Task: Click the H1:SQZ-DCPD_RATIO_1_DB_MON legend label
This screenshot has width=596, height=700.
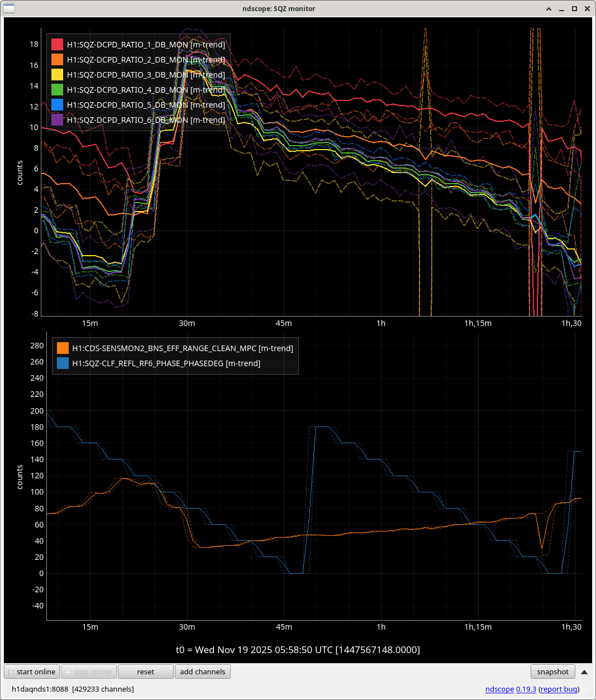Action: 146,45
